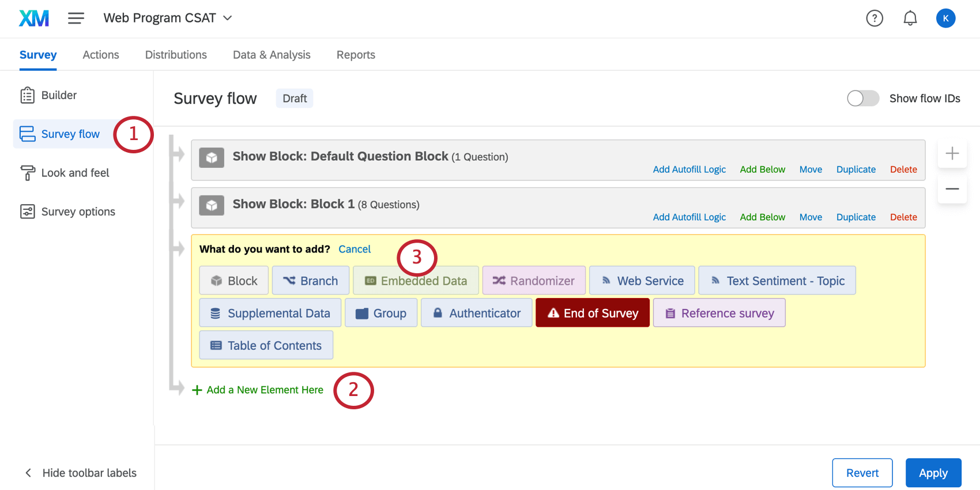Open the Distributions tab
980x490 pixels.
point(176,55)
